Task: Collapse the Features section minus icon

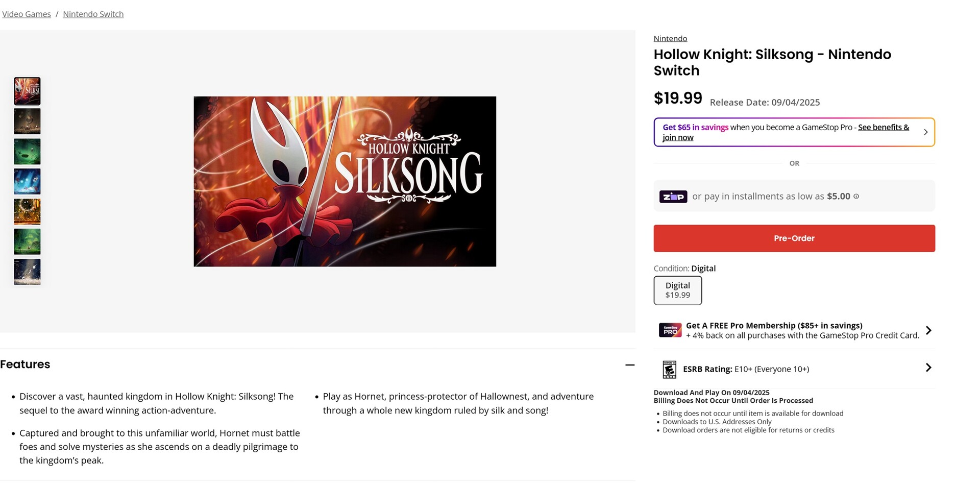Action: 630,365
